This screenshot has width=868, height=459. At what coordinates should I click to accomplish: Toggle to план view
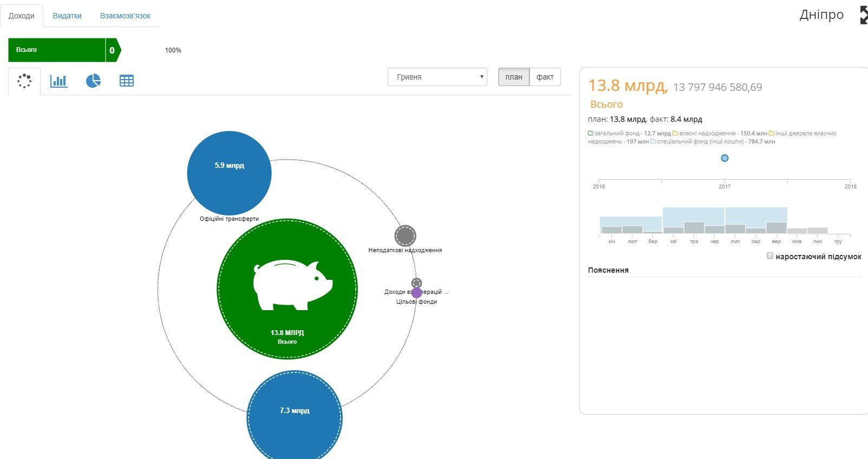pyautogui.click(x=513, y=77)
